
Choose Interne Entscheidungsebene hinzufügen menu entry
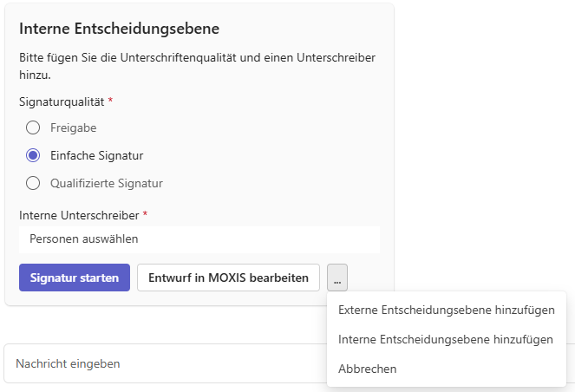click(446, 339)
